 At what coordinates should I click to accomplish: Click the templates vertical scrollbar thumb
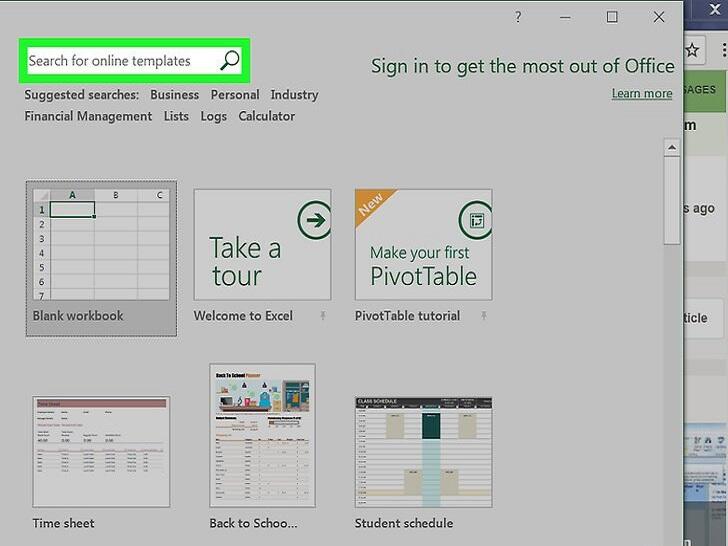pyautogui.click(x=671, y=201)
